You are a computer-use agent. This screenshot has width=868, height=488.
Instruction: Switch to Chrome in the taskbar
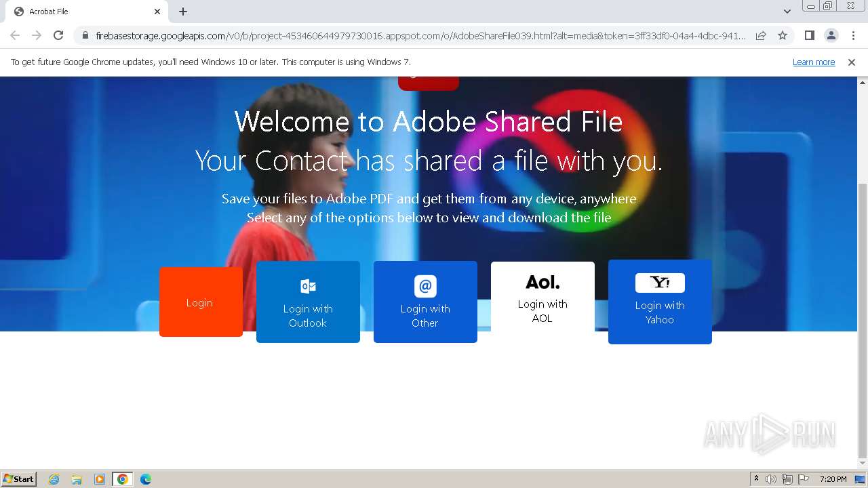123,479
